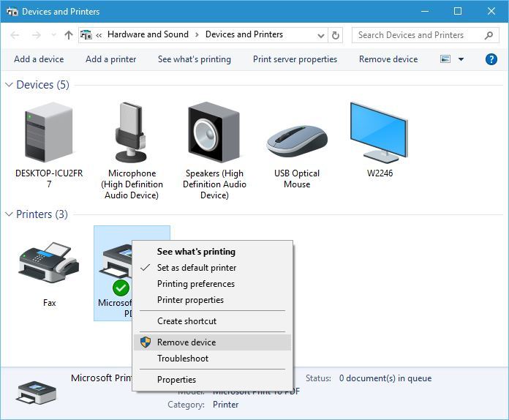Collapse the Devices (5) group
The width and height of the screenshot is (509, 420).
[9, 85]
